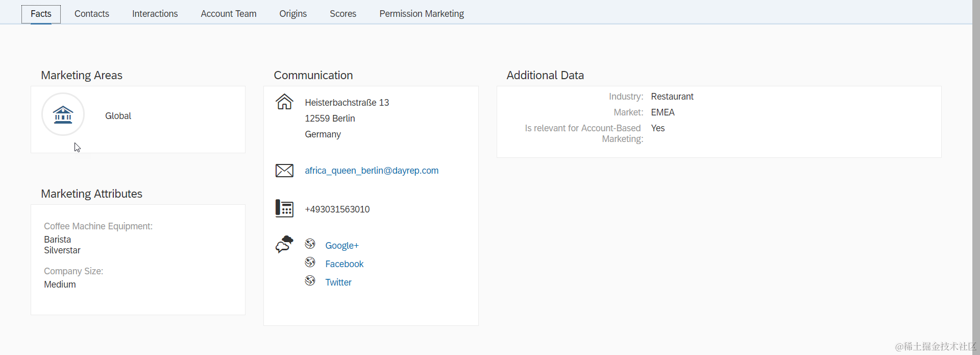Click the social media cloud icon
The height and width of the screenshot is (355, 980).
point(284,244)
